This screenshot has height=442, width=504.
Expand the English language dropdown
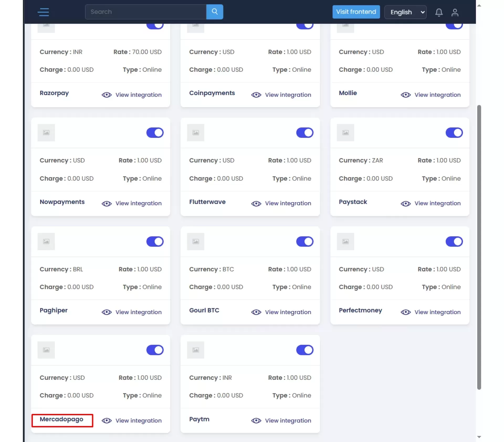[405, 12]
